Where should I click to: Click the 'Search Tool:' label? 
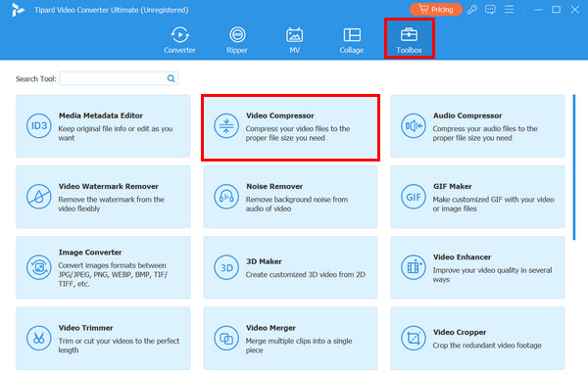36,79
